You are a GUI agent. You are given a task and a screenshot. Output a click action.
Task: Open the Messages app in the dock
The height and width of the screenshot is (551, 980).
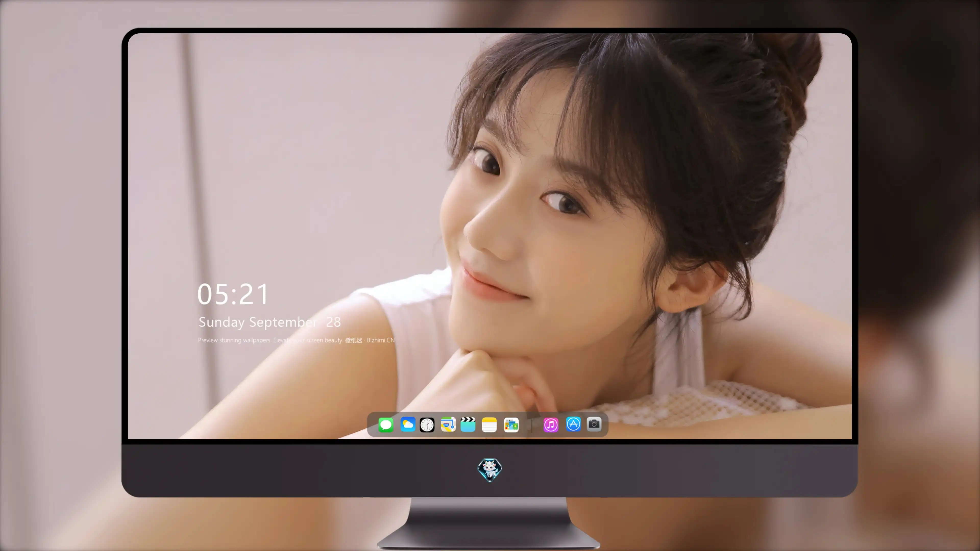point(386,425)
